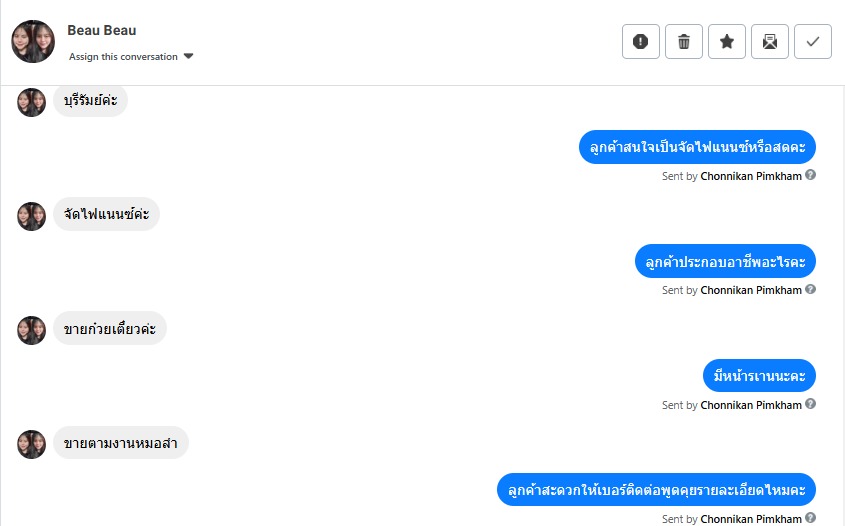Click the Beau Beau contact name
The width and height of the screenshot is (845, 526).
click(102, 30)
